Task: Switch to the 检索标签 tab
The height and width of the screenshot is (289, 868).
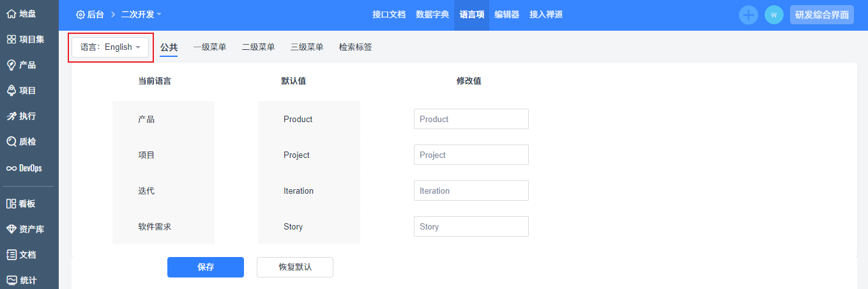Action: [x=355, y=47]
